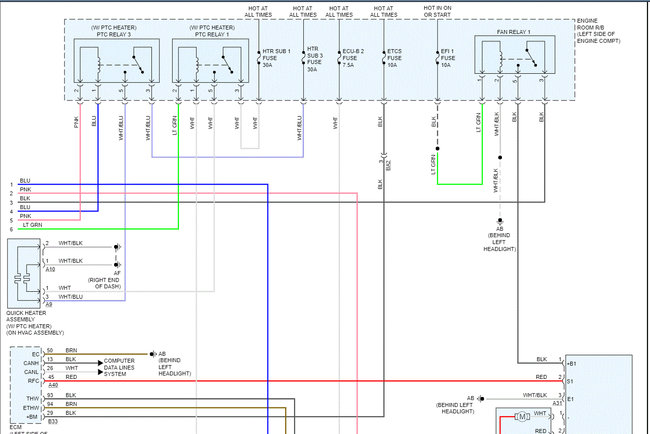Click the ECU-B 2 FUSE 7.5A label
650x434 pixels.
tap(353, 58)
